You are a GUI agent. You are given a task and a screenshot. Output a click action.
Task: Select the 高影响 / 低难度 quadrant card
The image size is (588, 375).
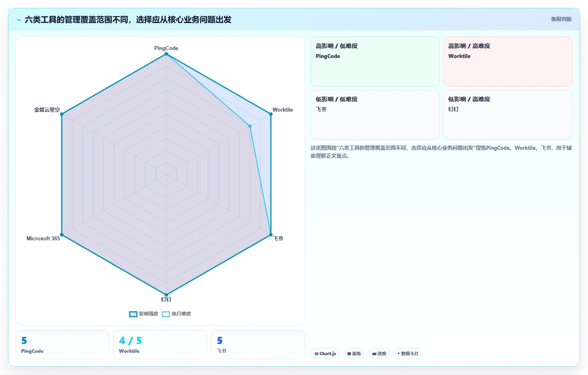(375, 62)
